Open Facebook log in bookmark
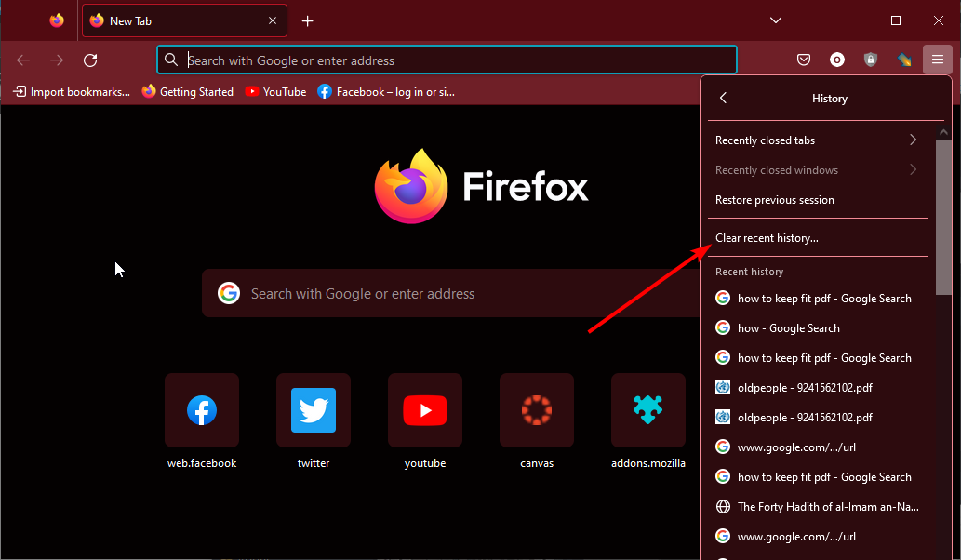The image size is (961, 560). pos(386,92)
